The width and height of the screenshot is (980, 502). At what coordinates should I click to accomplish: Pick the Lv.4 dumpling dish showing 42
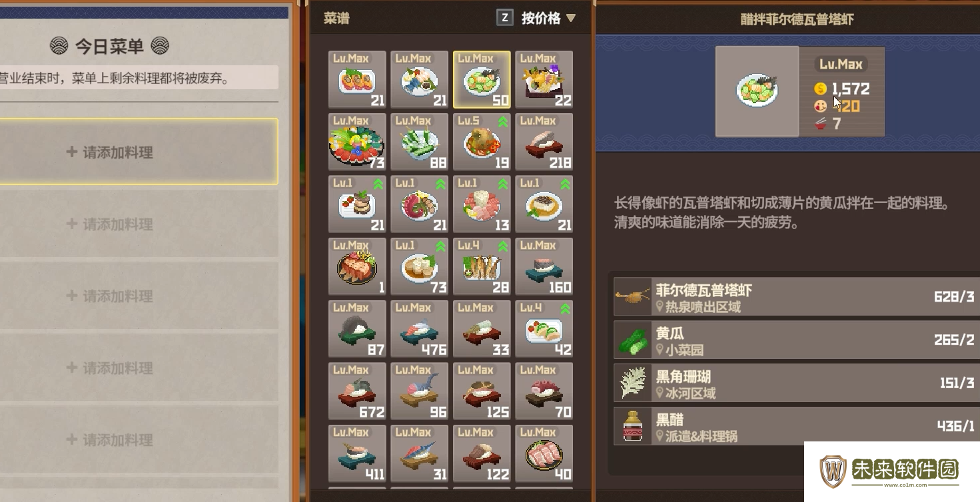tap(544, 329)
